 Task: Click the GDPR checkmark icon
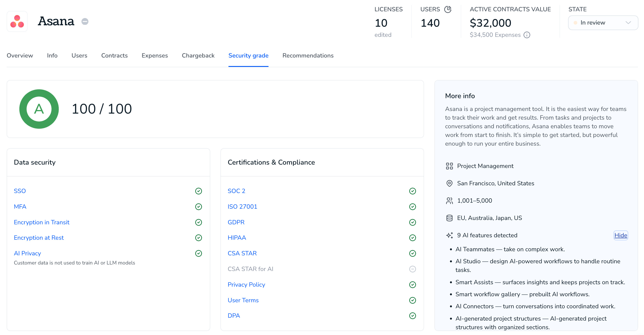pyautogui.click(x=412, y=222)
